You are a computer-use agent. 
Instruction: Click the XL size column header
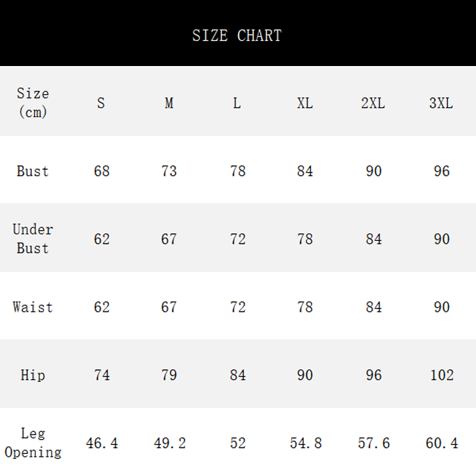(x=305, y=103)
